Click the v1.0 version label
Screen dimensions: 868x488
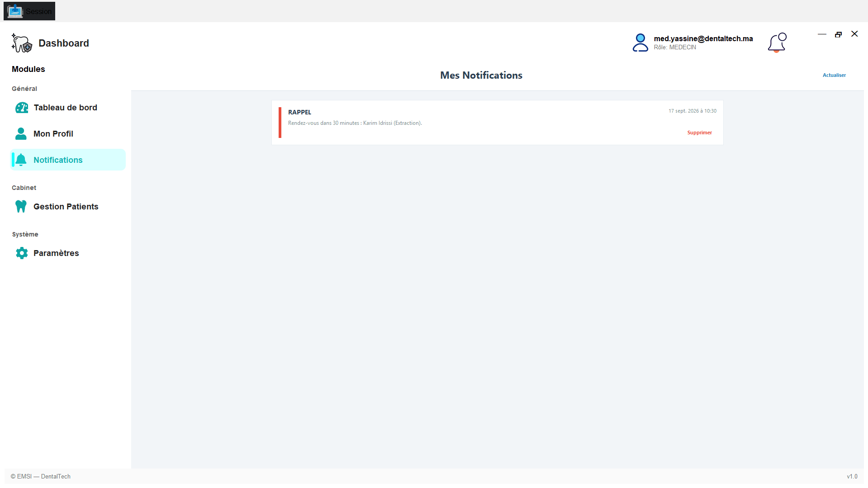[x=852, y=476]
